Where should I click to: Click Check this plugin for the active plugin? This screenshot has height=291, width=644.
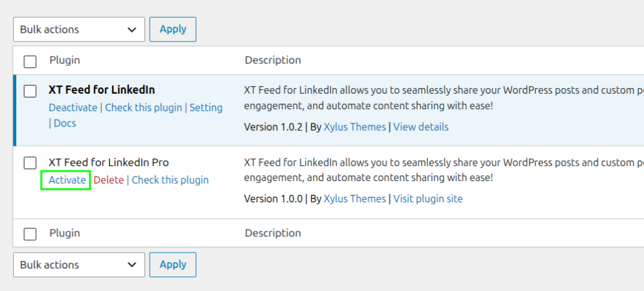(143, 107)
